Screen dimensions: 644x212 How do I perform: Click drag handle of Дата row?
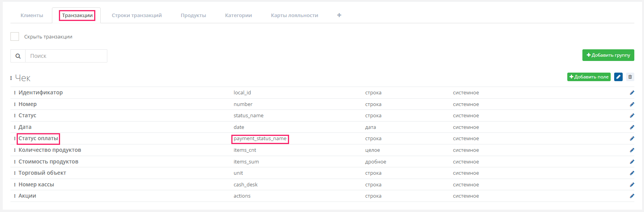point(15,127)
